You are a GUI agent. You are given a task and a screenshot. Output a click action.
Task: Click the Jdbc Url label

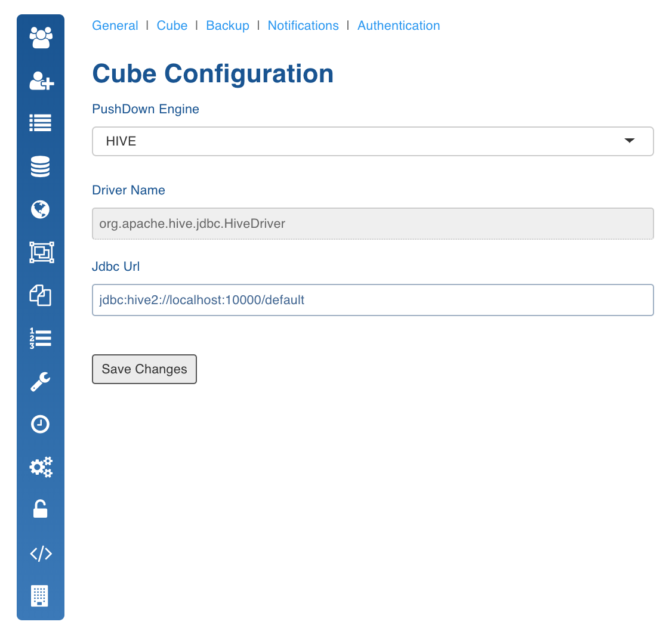pos(116,267)
